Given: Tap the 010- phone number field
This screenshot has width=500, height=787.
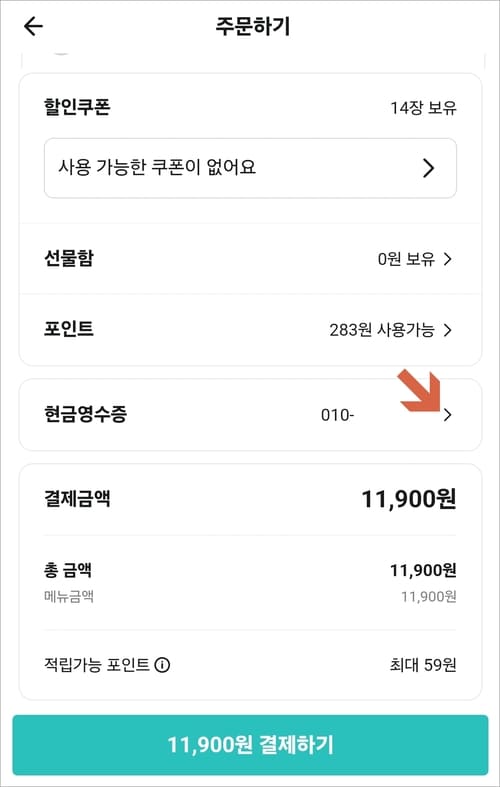Looking at the screenshot, I should pyautogui.click(x=337, y=415).
